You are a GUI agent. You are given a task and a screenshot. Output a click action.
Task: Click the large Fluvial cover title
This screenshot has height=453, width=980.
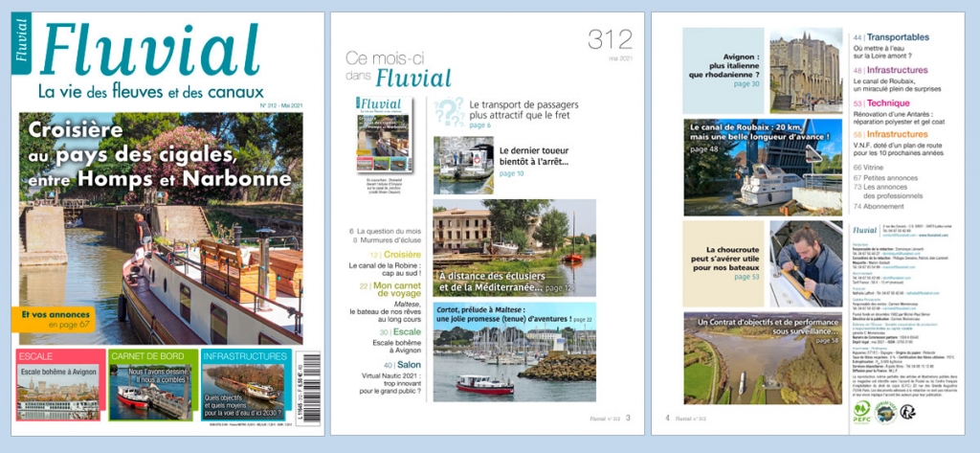[x=148, y=51]
